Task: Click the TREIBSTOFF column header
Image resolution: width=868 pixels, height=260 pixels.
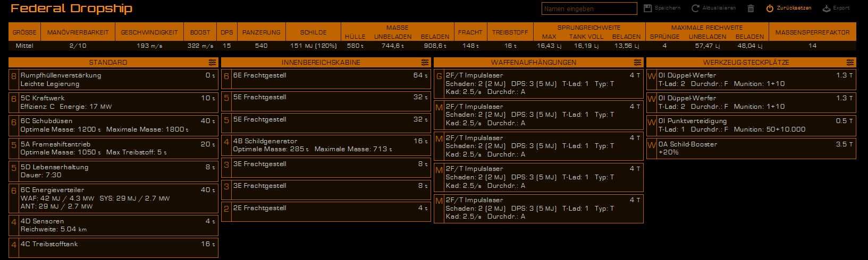Action: 510,32
